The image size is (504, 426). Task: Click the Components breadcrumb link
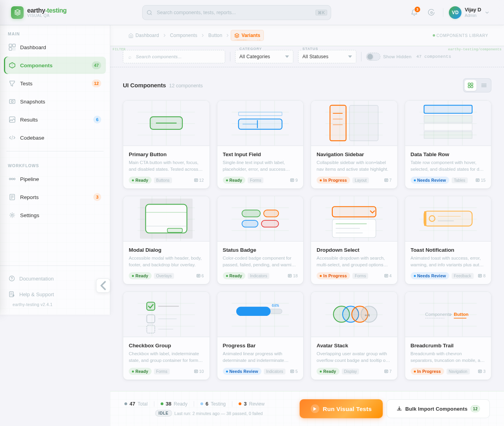tap(183, 35)
